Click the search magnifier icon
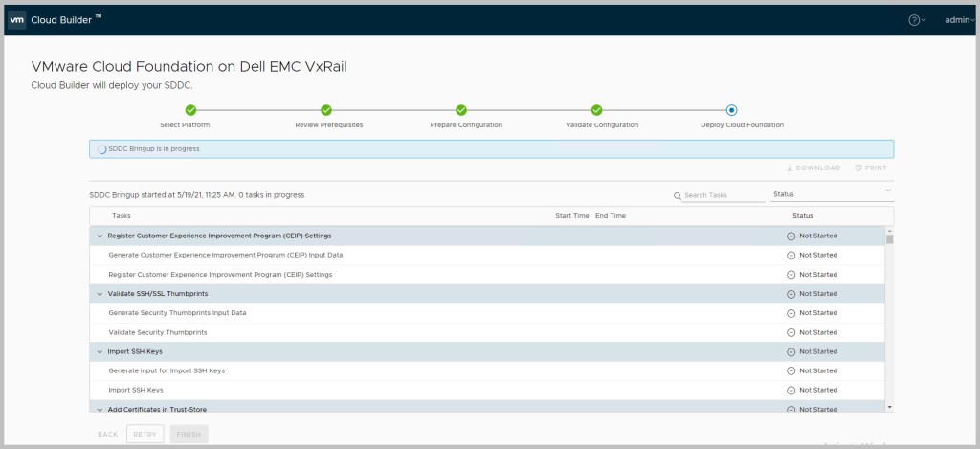980x449 pixels. (678, 195)
